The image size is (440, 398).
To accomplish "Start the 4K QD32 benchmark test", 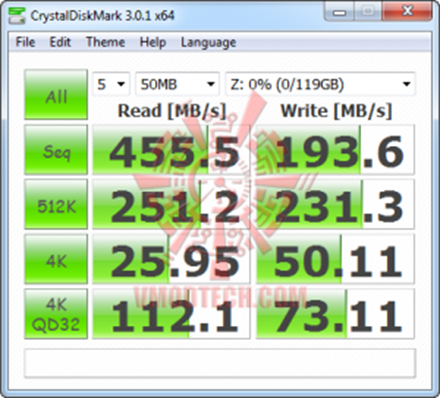I will coord(56,314).
